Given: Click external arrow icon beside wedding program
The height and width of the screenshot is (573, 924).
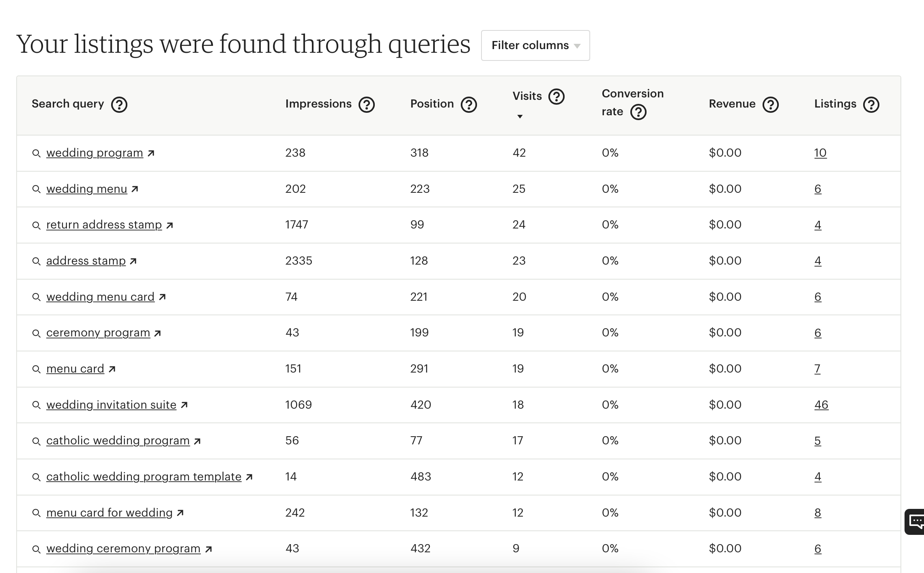Looking at the screenshot, I should pos(151,153).
